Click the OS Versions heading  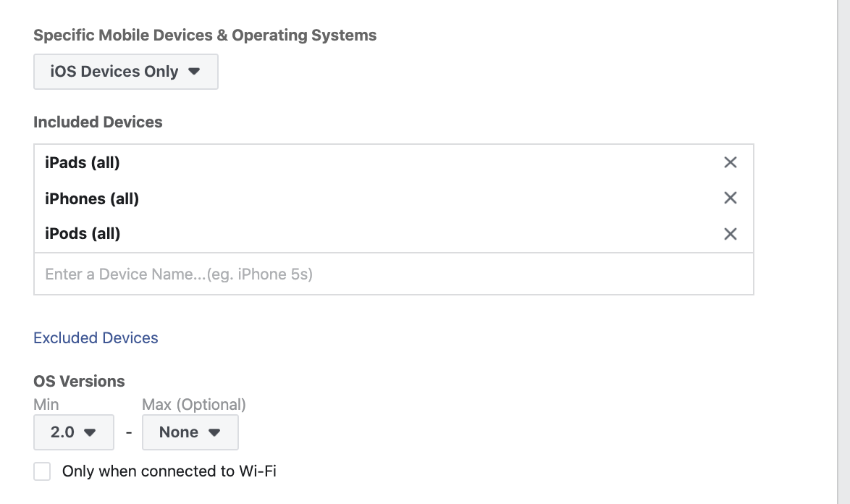[x=79, y=381]
